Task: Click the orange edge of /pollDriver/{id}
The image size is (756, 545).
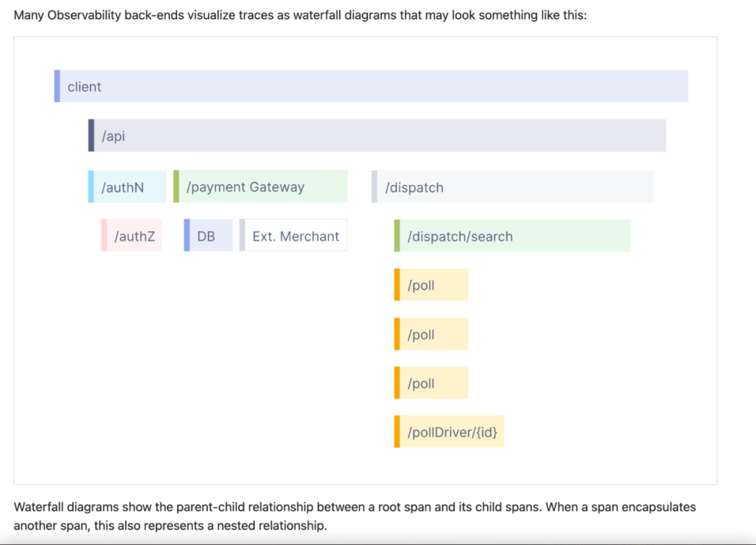Action: click(x=395, y=431)
